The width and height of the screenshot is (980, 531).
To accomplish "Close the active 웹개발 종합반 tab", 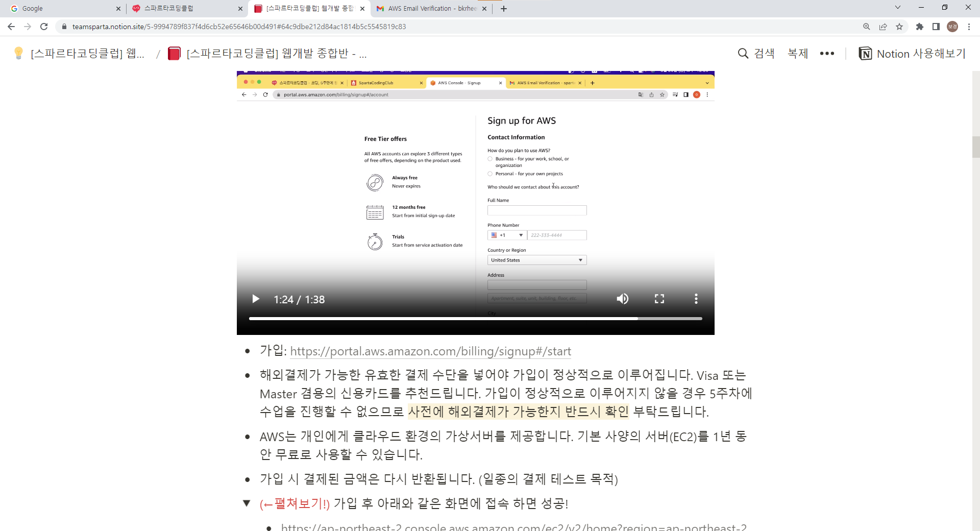I will (362, 9).
